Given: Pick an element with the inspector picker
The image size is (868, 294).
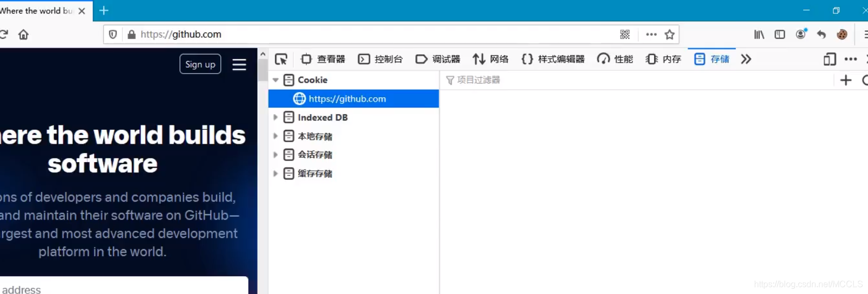Looking at the screenshot, I should (x=281, y=59).
